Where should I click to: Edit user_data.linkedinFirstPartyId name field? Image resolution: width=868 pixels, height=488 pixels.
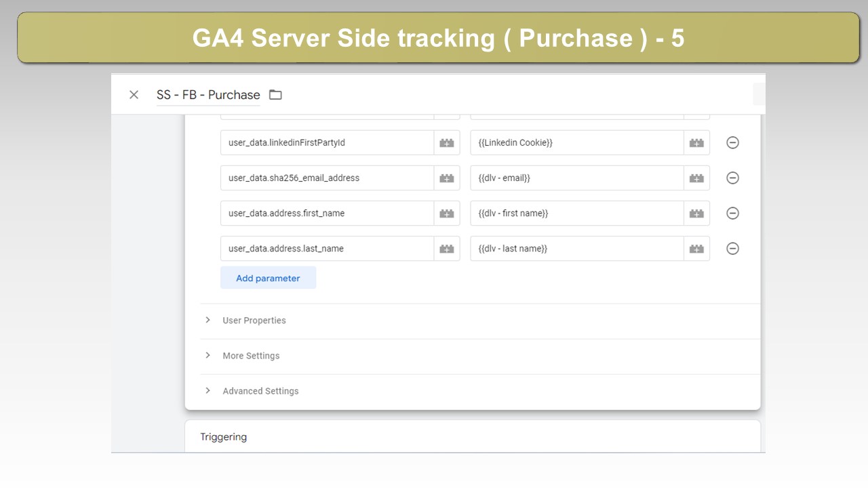(x=327, y=143)
